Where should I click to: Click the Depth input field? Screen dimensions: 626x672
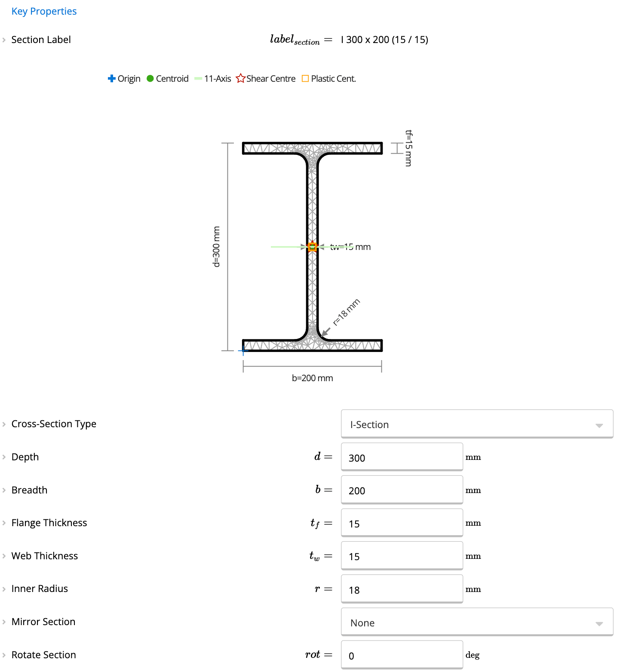tap(402, 457)
